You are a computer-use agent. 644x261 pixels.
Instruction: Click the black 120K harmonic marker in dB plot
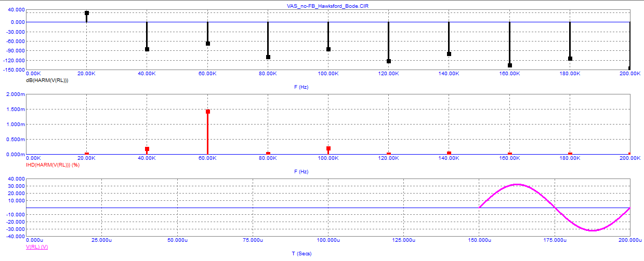coord(389,61)
